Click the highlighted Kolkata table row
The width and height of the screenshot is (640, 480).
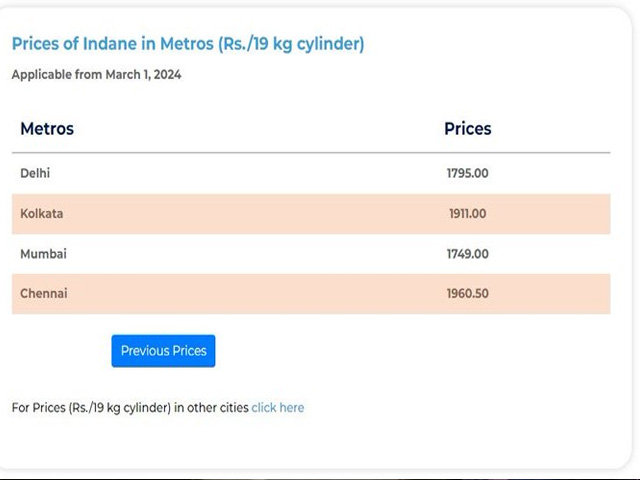coord(311,214)
